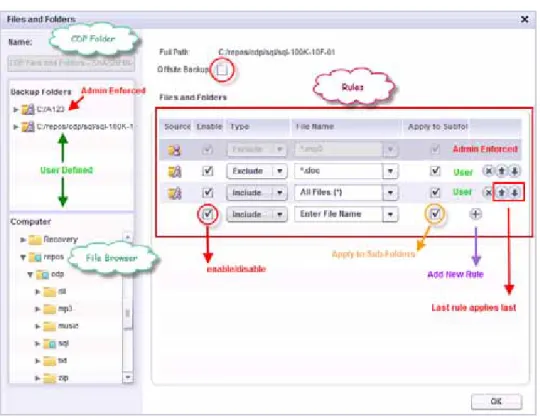Click the C:/repos/cdp/sql backup folder icon
Image resolution: width=540 pixels, height=420 pixels.
(x=28, y=126)
